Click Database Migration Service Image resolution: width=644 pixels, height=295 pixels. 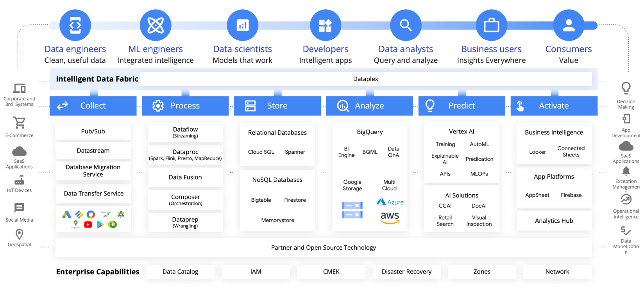93,171
